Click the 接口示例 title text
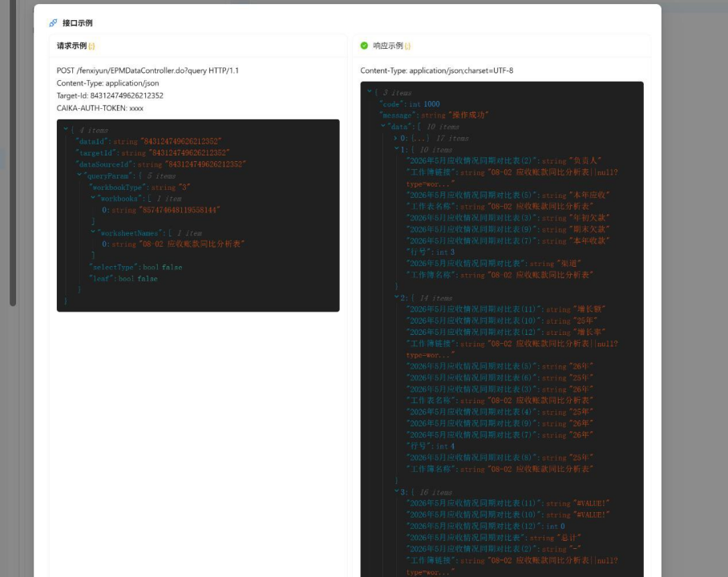 (78, 22)
